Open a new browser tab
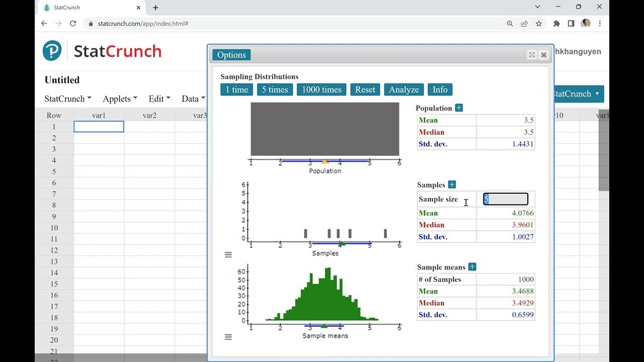The height and width of the screenshot is (362, 644). (155, 8)
